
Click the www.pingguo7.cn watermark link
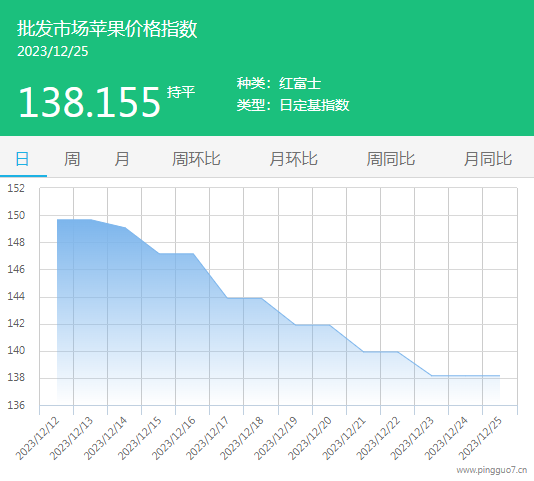(491, 470)
